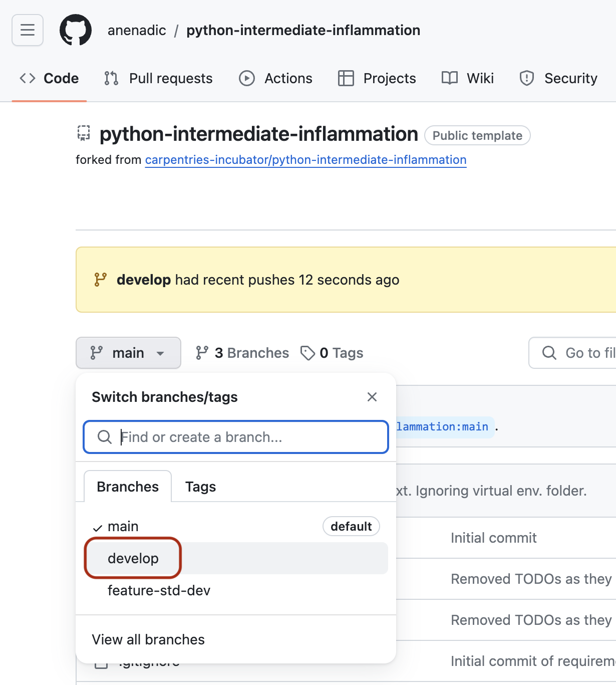The height and width of the screenshot is (685, 616).
Task: Toggle the main branch dropdown button
Action: (128, 353)
